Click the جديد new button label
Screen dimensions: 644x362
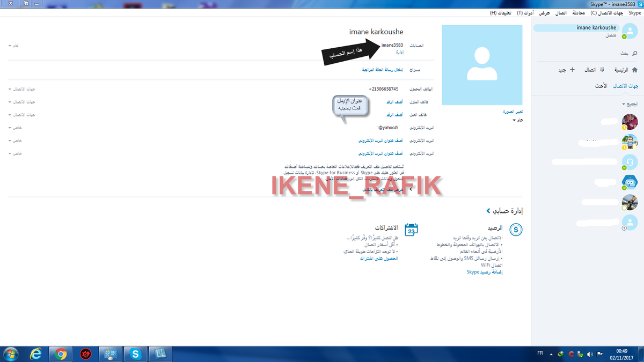[561, 70]
